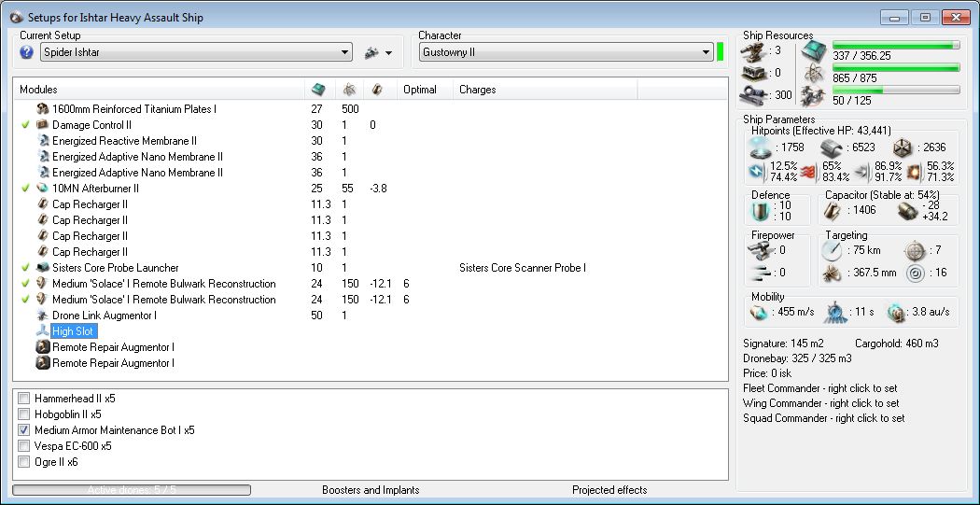
Task: Enable the Ogre II x6 checkbox
Action: tap(23, 462)
